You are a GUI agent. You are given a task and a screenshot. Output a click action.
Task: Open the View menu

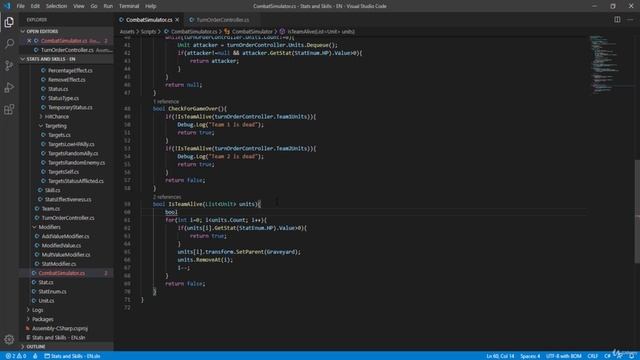tap(79, 6)
